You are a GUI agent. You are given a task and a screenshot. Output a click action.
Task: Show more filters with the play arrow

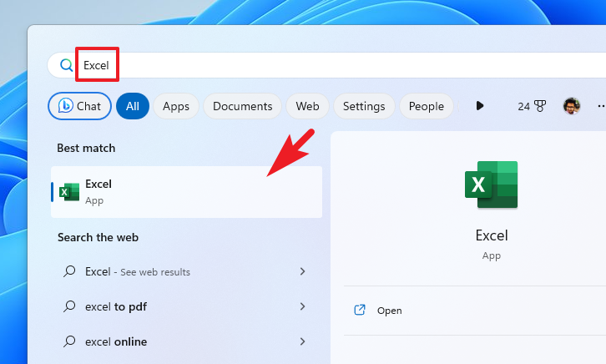click(x=480, y=105)
